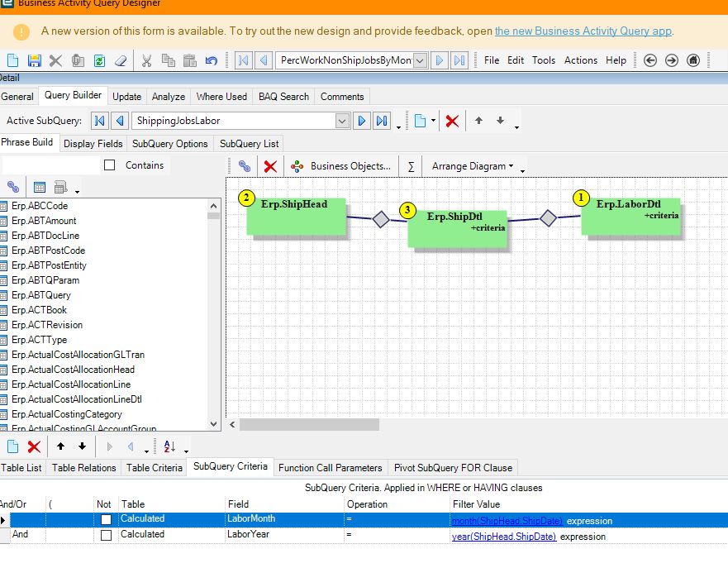The height and width of the screenshot is (568, 728).
Task: Click table list scroll down arrow
Action: (213, 423)
